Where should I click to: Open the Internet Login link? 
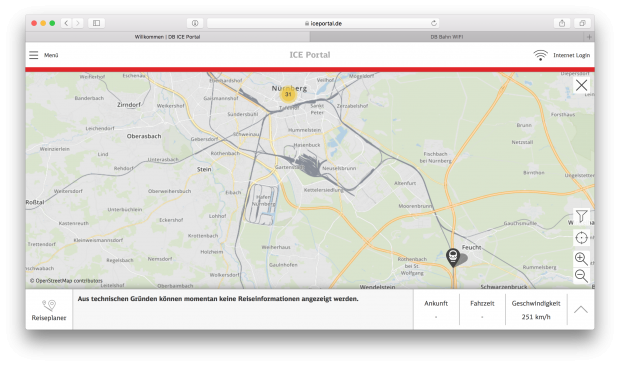(x=571, y=55)
